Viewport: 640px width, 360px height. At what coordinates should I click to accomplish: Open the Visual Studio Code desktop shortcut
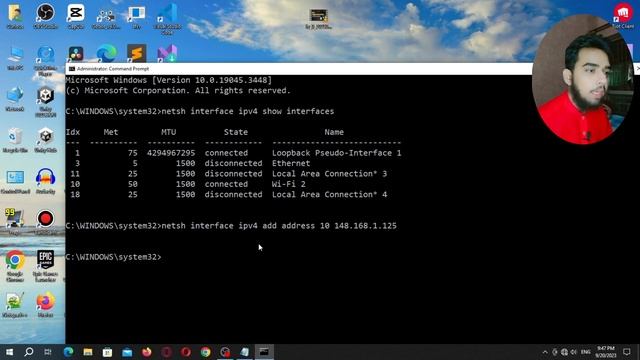point(167,18)
